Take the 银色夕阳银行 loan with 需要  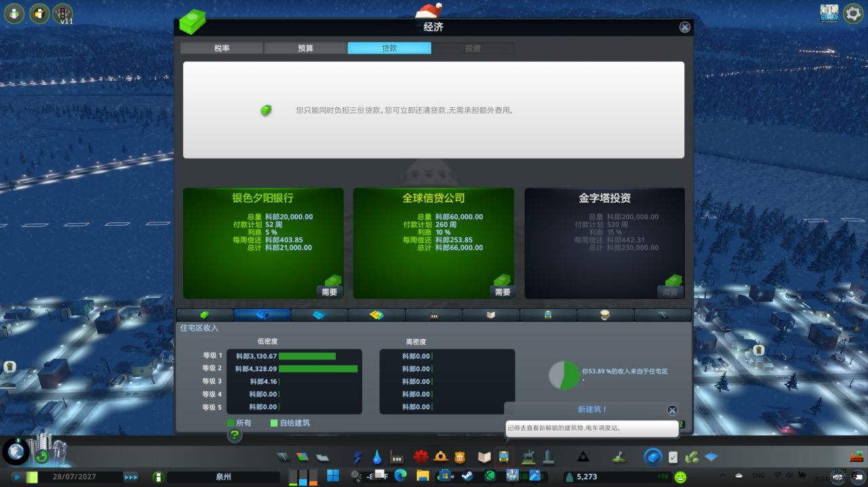tap(331, 292)
